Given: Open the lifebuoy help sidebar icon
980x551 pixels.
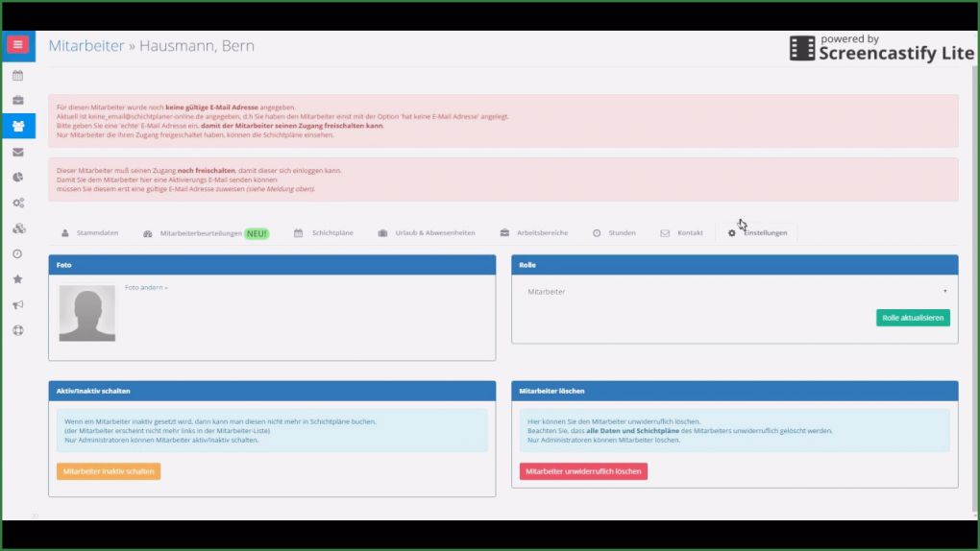Looking at the screenshot, I should point(17,330).
